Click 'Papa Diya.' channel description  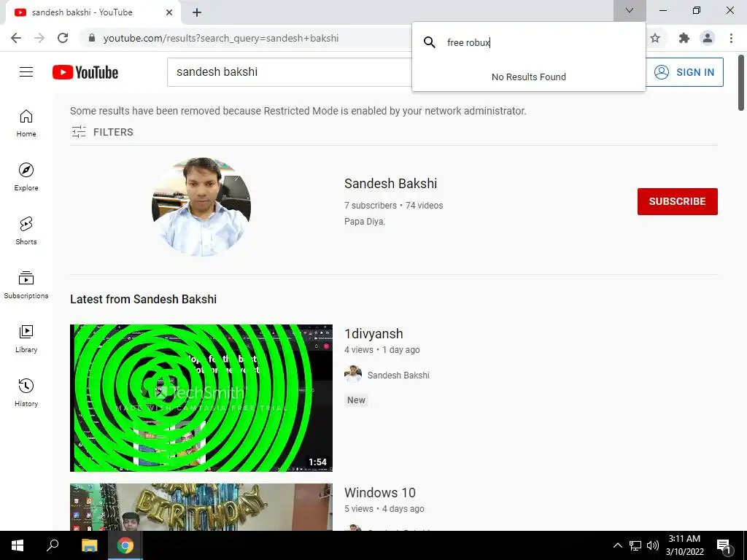tap(365, 222)
